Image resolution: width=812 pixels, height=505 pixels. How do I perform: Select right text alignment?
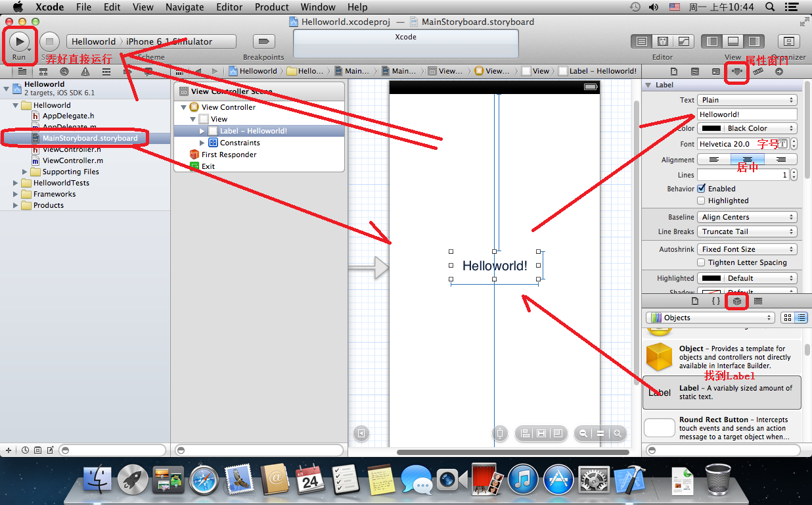(x=781, y=160)
